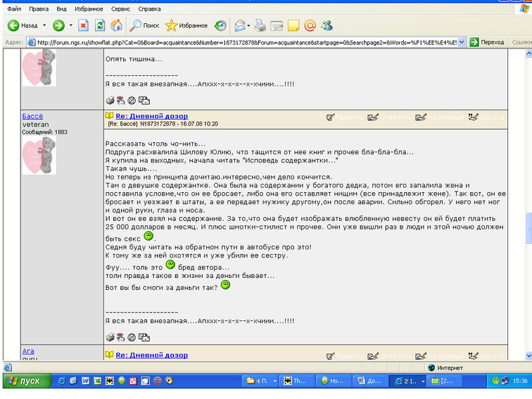Click the vertical scrollbar up arrow

click(x=529, y=53)
